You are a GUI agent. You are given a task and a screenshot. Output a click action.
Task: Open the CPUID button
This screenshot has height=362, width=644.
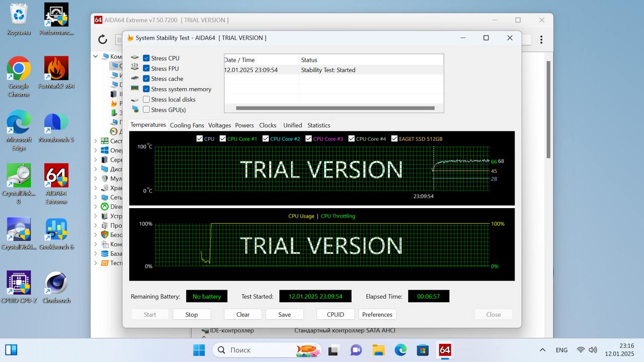(x=336, y=314)
